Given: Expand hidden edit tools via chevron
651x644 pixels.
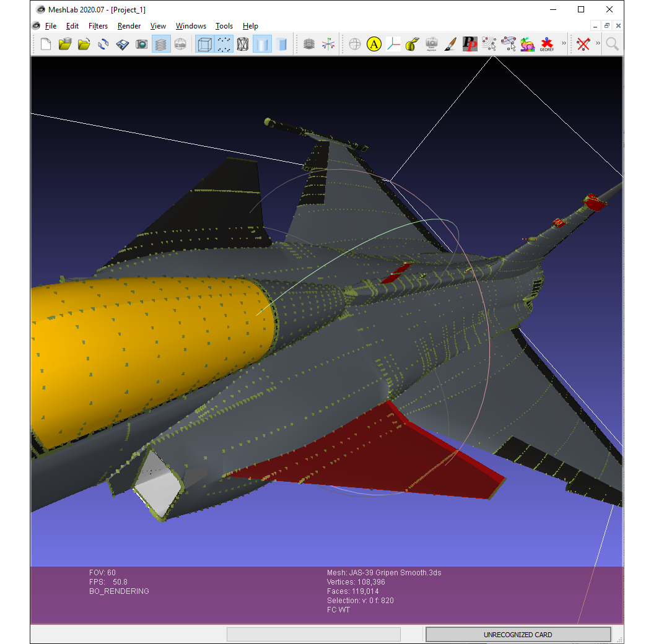Looking at the screenshot, I should point(564,43).
